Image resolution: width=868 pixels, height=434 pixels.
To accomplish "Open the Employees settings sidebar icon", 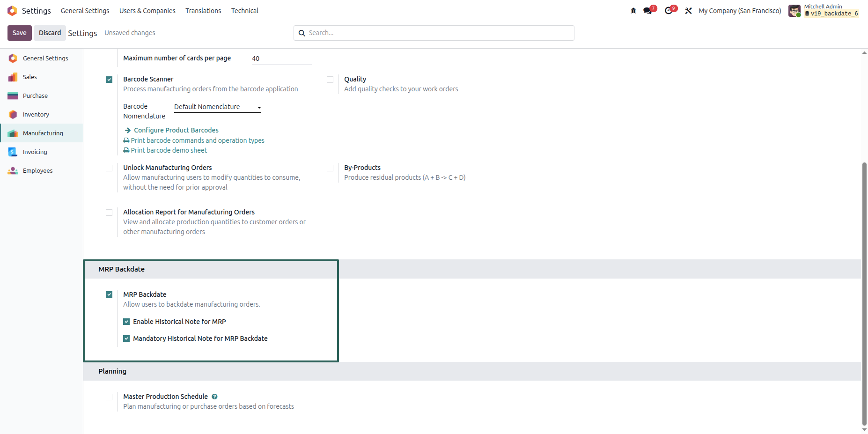I will click(x=13, y=170).
